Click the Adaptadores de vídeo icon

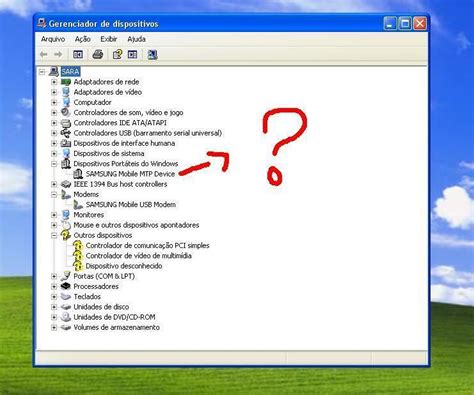coord(66,92)
